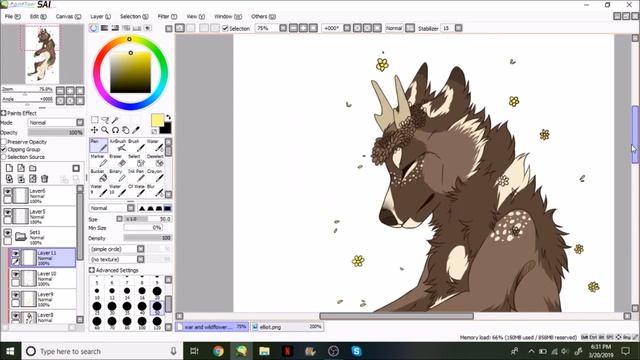Choose the Ink Pen tool

[x=136, y=176]
